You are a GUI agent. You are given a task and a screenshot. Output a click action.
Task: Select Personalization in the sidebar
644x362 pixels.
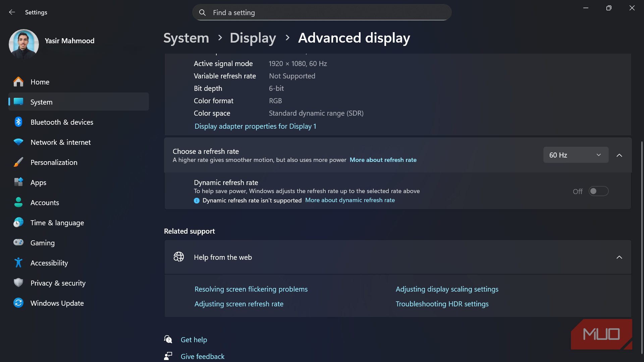(78, 162)
